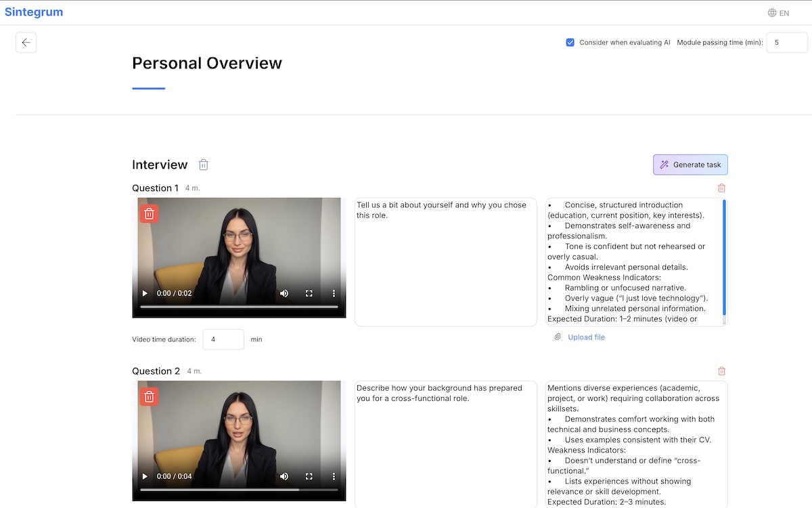Remove Question 2 using its trash icon
The image size is (812, 508).
(721, 371)
